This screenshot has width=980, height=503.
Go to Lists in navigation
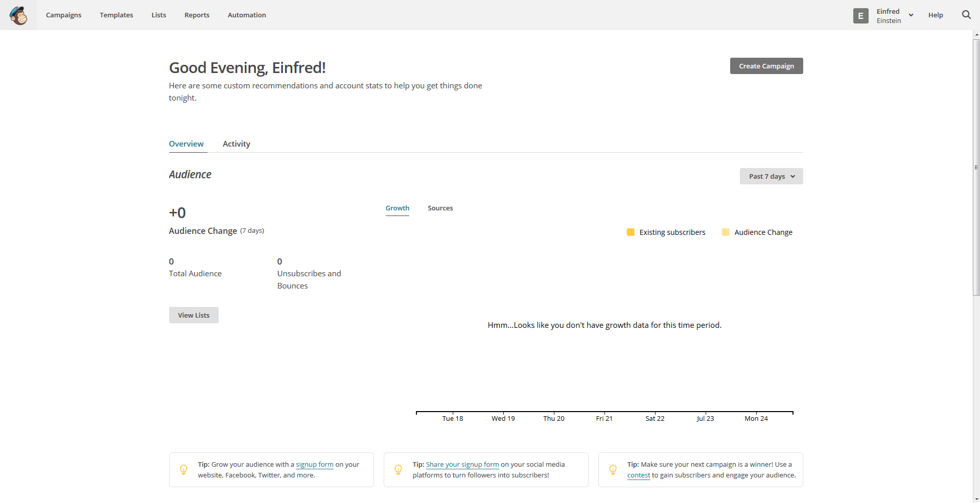pos(158,15)
